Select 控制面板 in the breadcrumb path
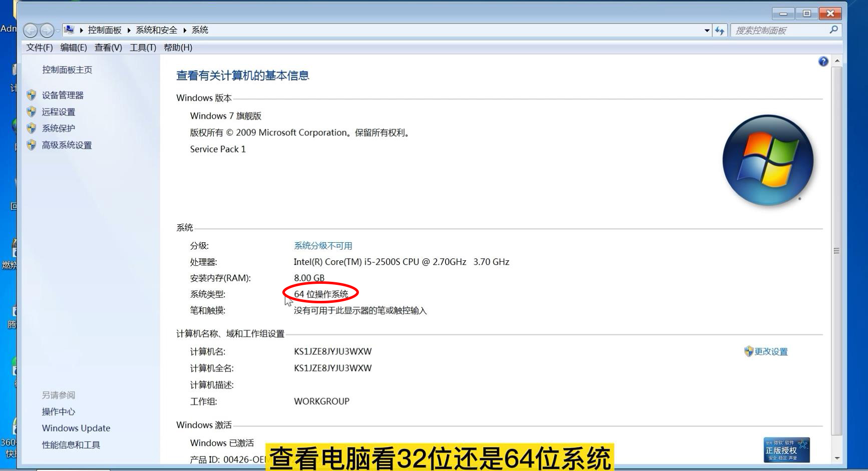The image size is (868, 471). [x=105, y=30]
